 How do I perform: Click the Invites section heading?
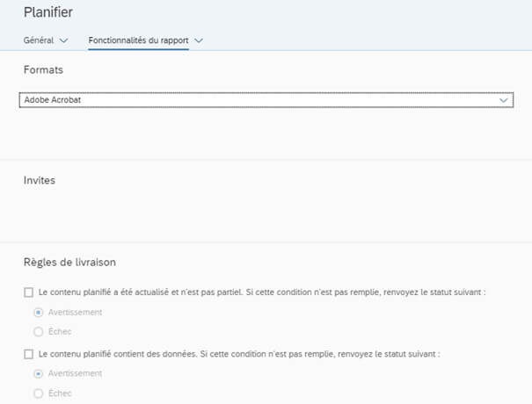point(40,180)
